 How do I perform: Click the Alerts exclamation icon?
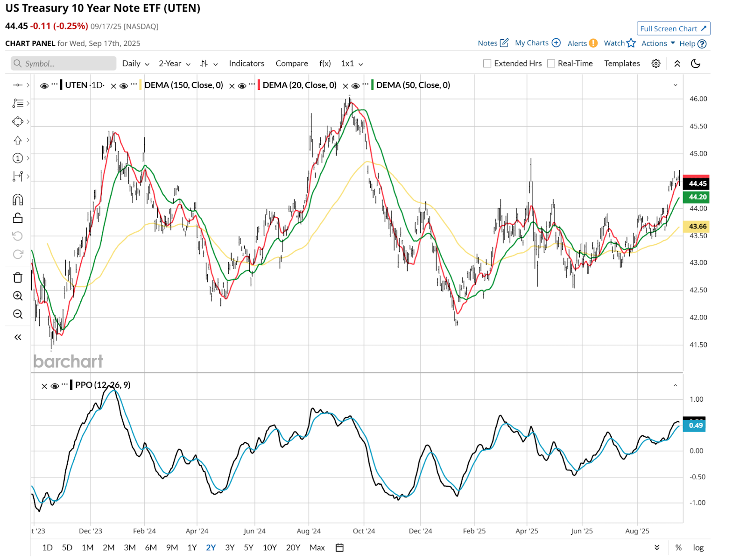tap(593, 43)
